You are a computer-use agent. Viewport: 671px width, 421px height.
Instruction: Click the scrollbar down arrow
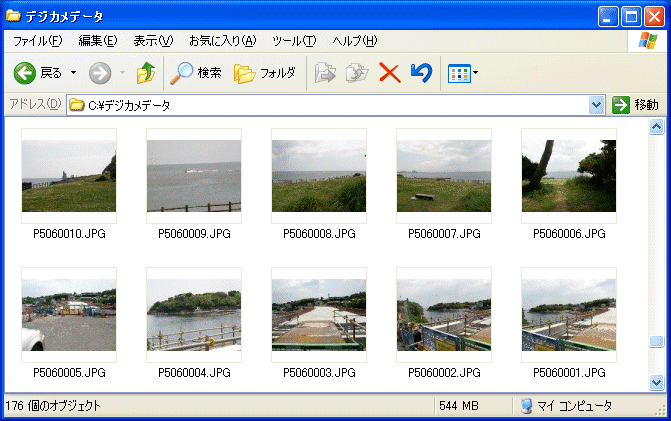tap(656, 382)
